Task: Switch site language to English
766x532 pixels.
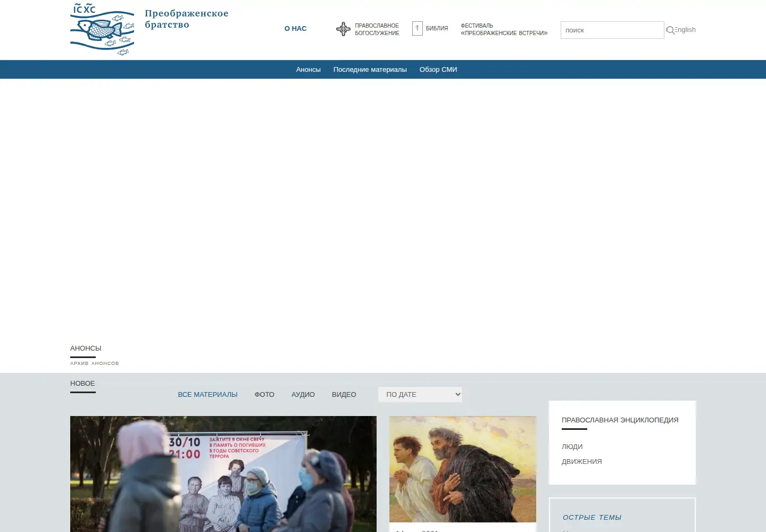Action: [x=685, y=30]
